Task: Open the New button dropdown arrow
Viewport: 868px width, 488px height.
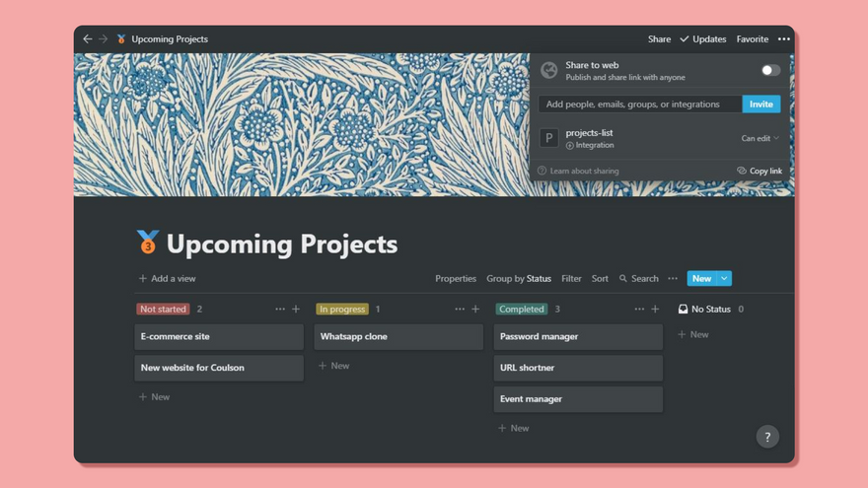Action: pos(724,279)
